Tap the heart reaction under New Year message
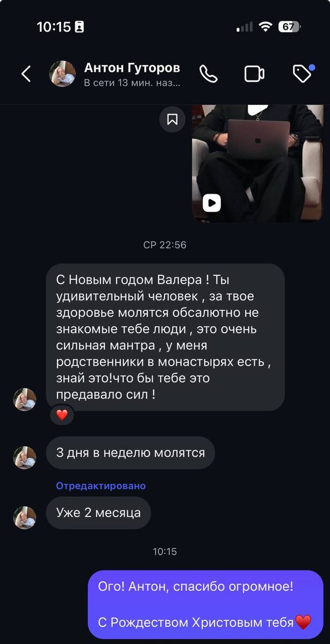 (62, 415)
